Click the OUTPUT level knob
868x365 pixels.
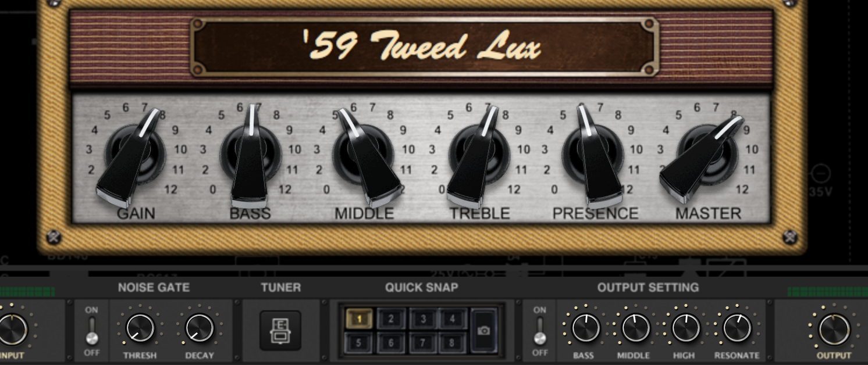coord(834,329)
